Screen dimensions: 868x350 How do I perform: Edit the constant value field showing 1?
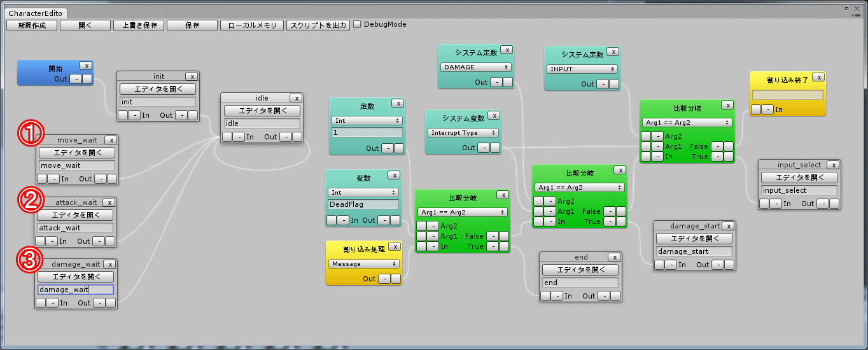(x=367, y=132)
